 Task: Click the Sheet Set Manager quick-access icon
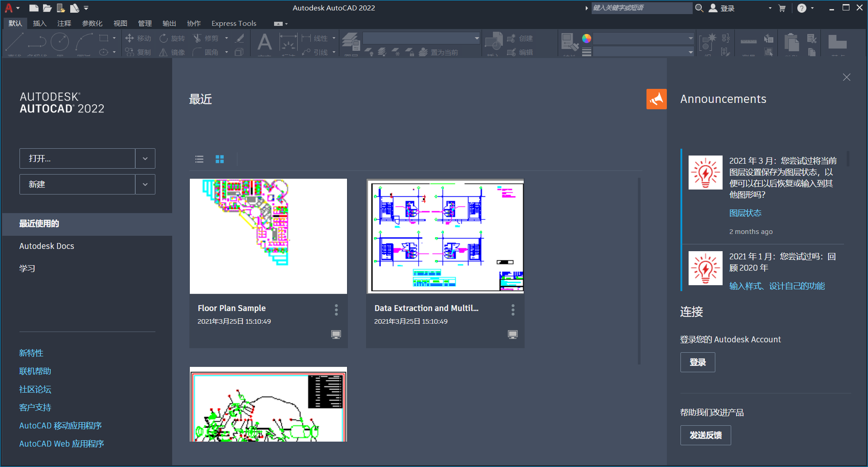point(74,8)
